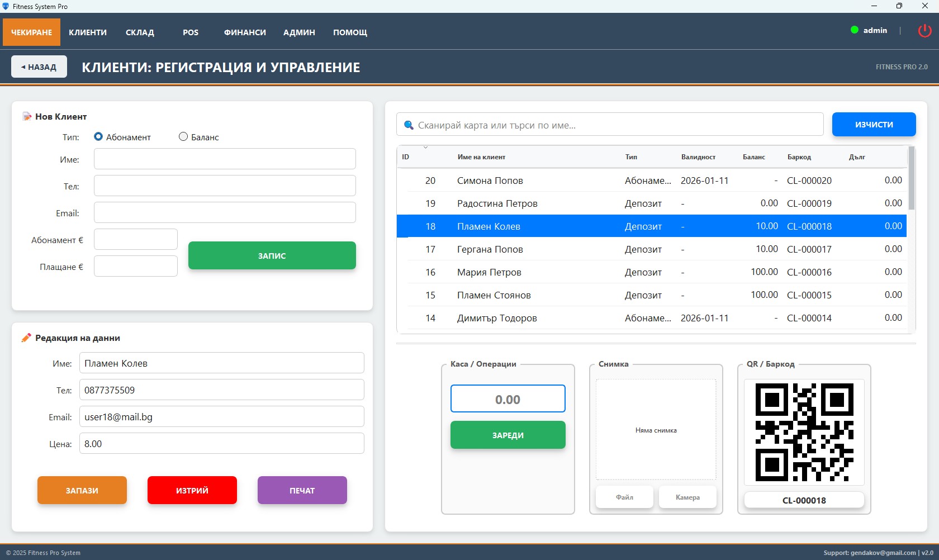Click the Fitness System Pro title icon

coord(6,6)
